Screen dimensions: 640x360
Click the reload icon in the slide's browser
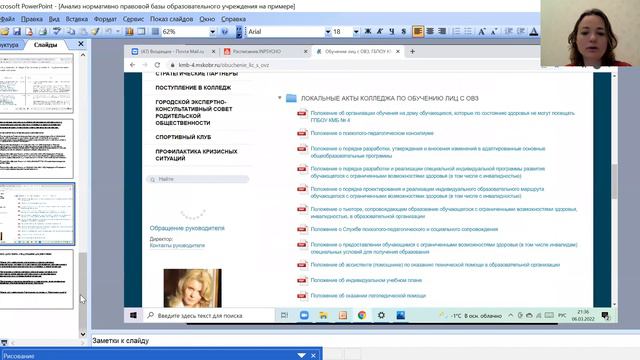(x=157, y=65)
